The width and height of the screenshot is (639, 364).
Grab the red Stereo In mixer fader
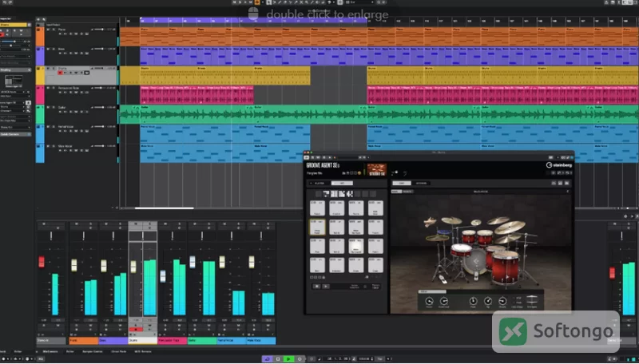pyautogui.click(x=42, y=261)
